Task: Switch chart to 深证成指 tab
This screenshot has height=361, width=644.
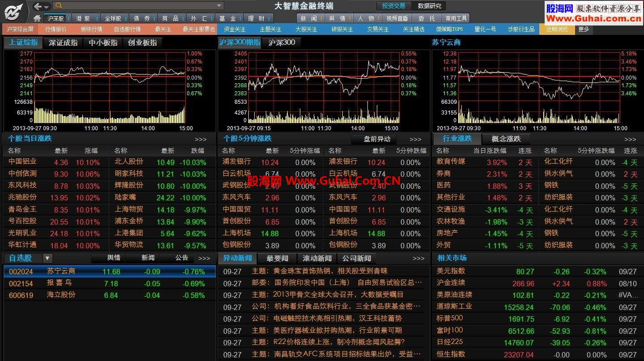Action: (63, 42)
